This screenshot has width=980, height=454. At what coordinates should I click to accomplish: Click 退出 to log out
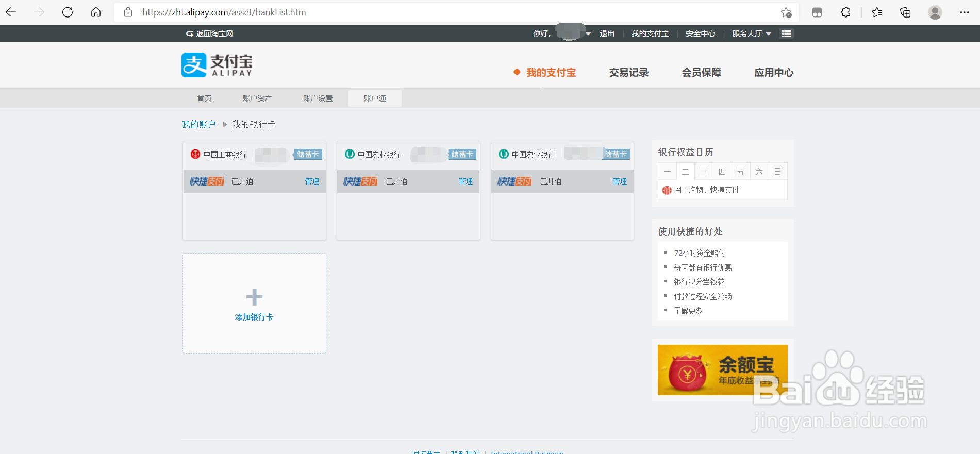[x=607, y=33]
